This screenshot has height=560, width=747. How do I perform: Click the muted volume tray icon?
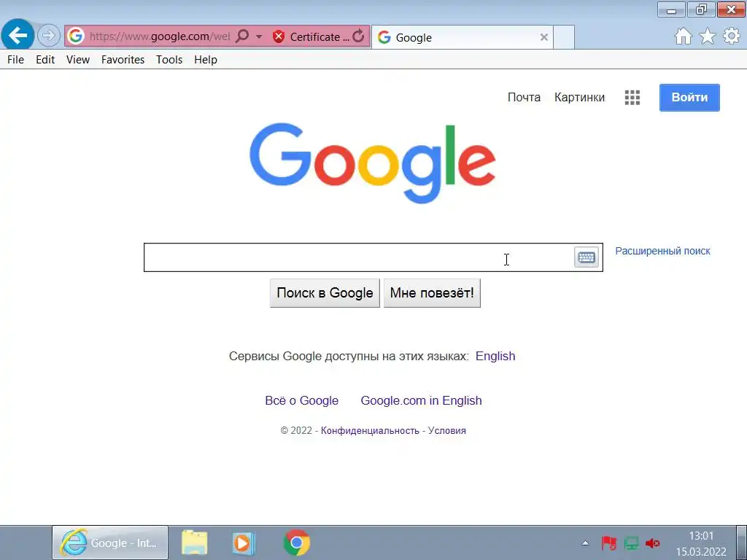[x=653, y=542]
